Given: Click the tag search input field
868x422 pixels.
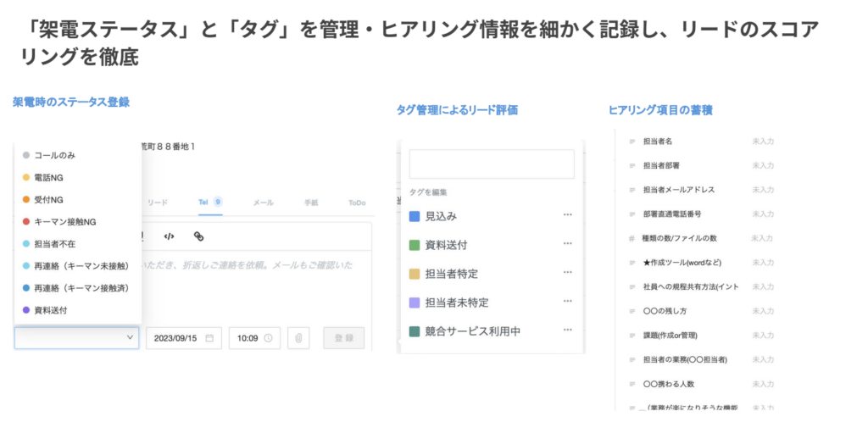Looking at the screenshot, I should [x=491, y=164].
